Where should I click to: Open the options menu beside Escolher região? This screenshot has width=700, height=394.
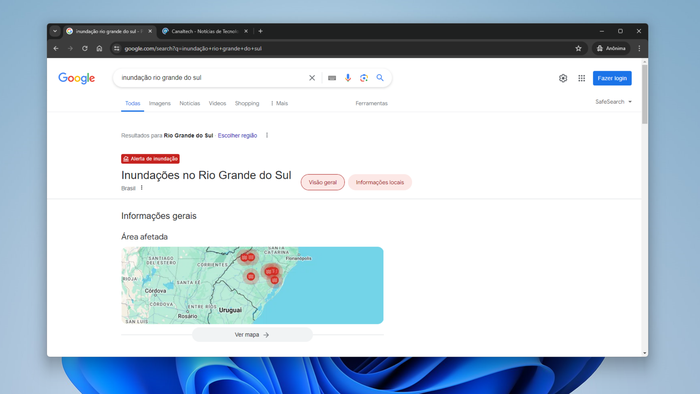click(x=267, y=135)
